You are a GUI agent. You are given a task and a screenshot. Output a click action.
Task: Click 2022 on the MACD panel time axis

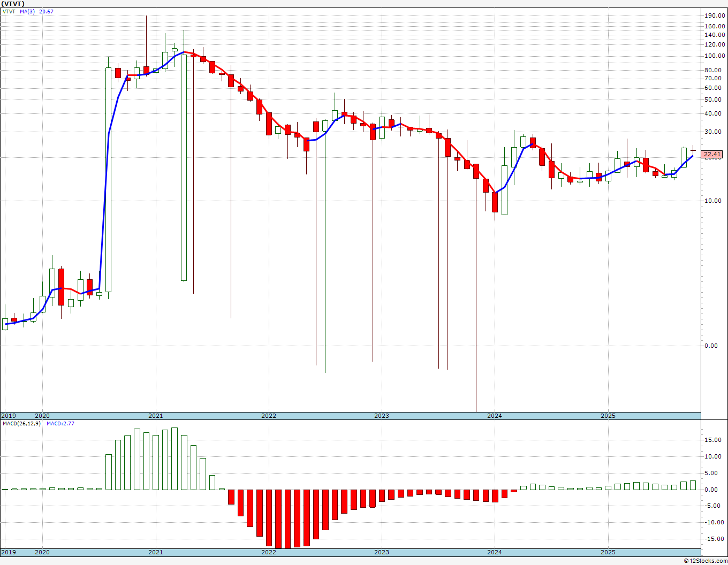268,552
